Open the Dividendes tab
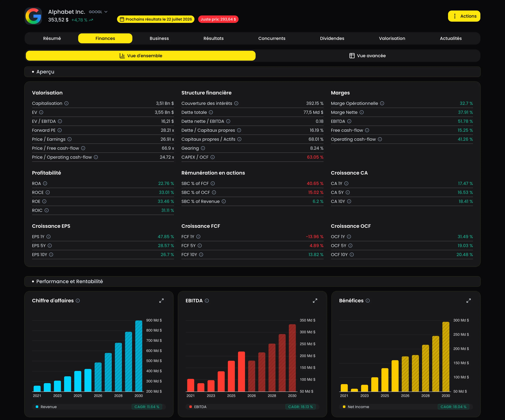Screen dimensions: 505x420 pos(332,39)
